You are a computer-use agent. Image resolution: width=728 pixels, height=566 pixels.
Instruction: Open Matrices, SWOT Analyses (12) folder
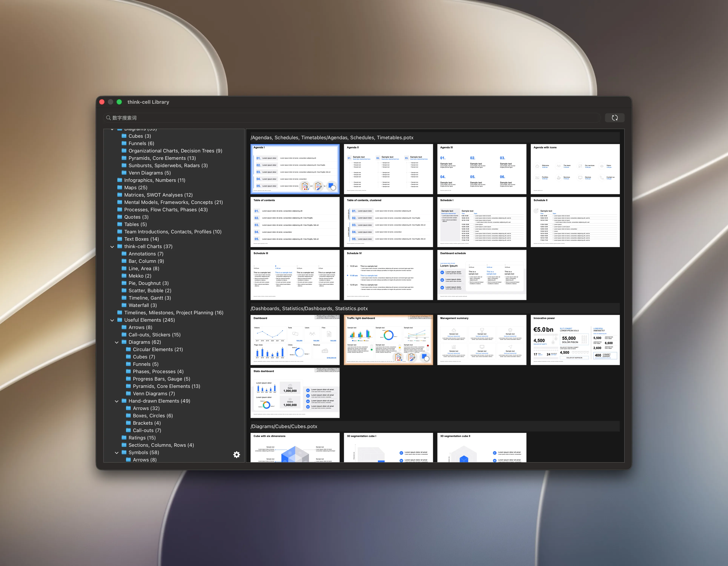(158, 195)
